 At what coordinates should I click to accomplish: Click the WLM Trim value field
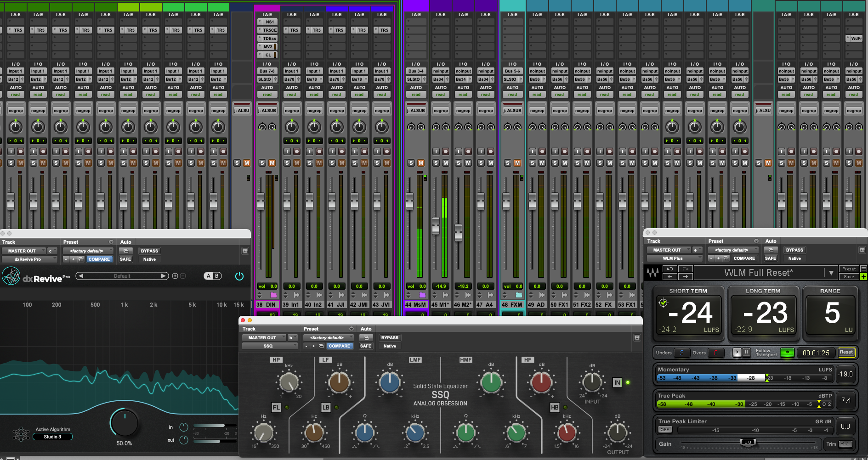845,444
